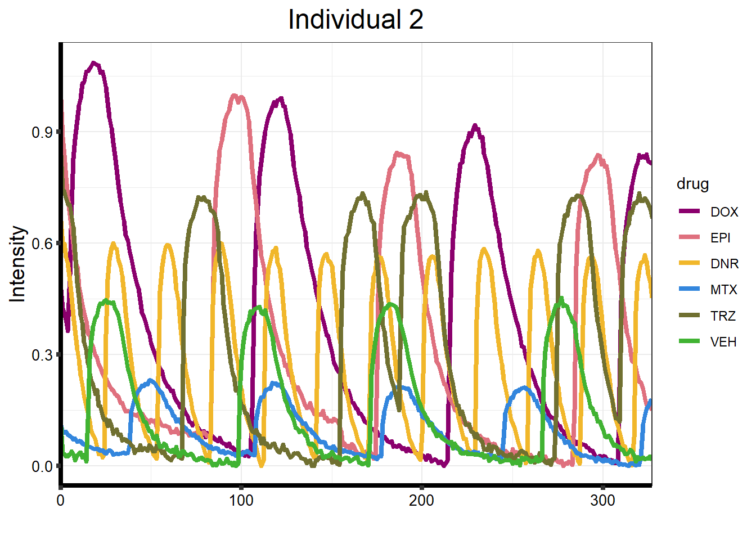This screenshot has width=756, height=540.
Task: Select the DOX legend label
Action: 724,212
